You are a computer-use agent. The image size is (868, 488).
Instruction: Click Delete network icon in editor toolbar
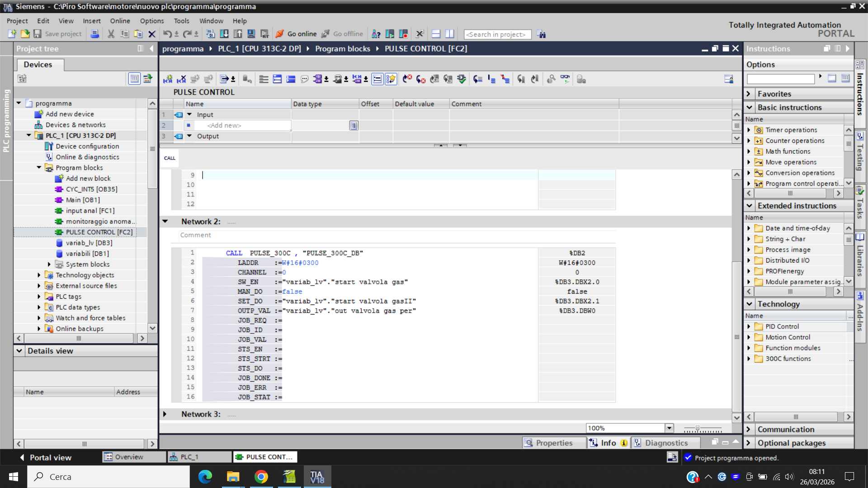[181, 79]
